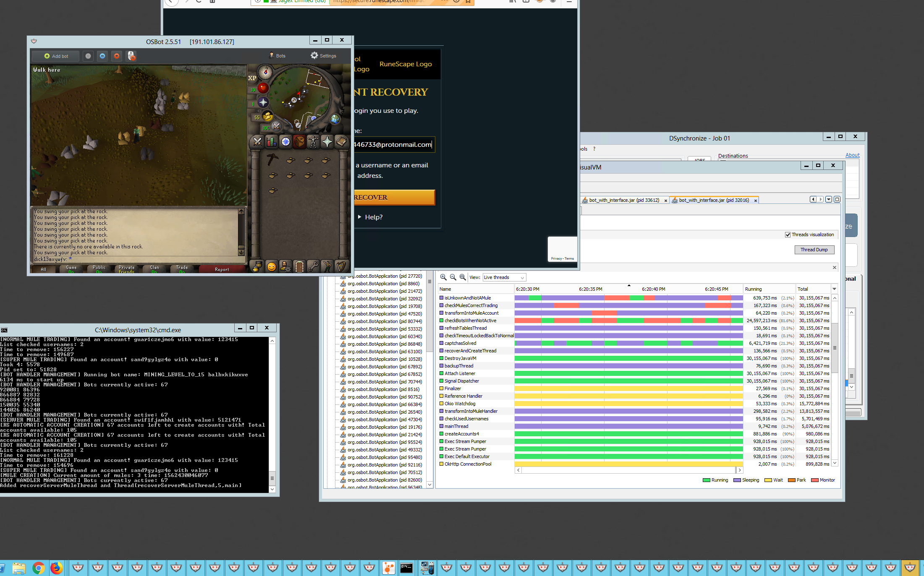Stop the OSBot script with the red button
Image resolution: width=924 pixels, height=576 pixels.
tap(117, 56)
